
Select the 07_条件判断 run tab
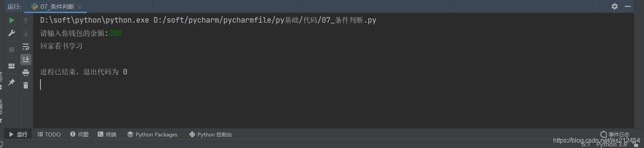53,6
